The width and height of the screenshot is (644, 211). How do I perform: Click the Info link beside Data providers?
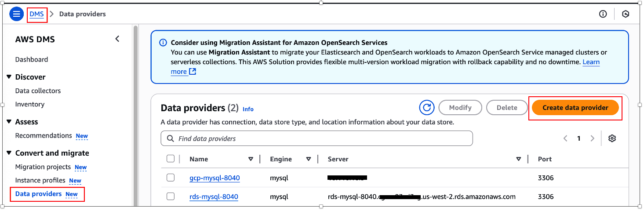tap(248, 109)
